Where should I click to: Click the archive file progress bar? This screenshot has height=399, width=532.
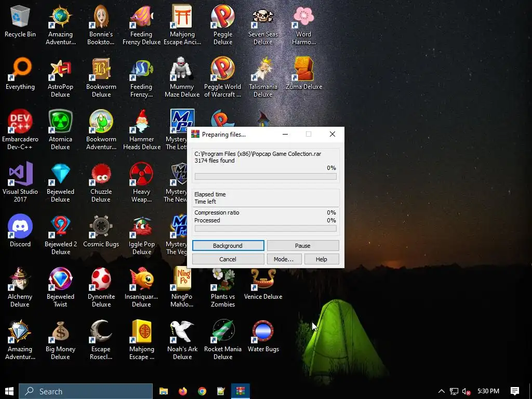point(265,177)
